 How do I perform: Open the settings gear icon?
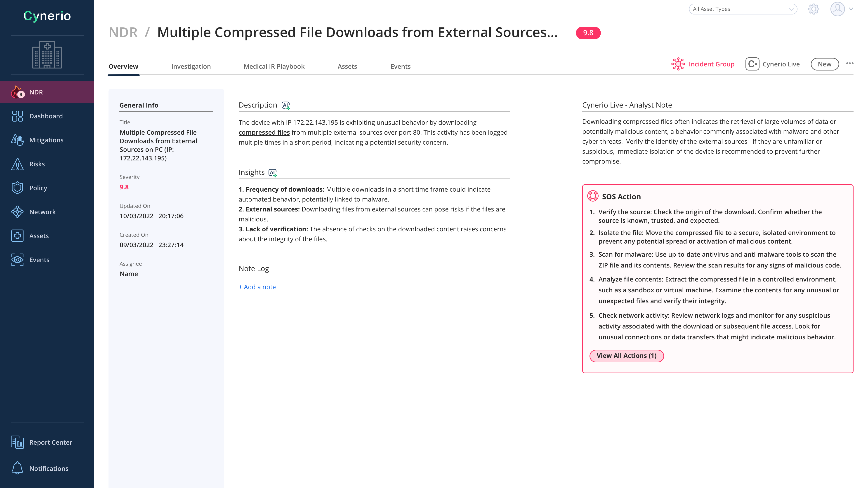(x=814, y=9)
